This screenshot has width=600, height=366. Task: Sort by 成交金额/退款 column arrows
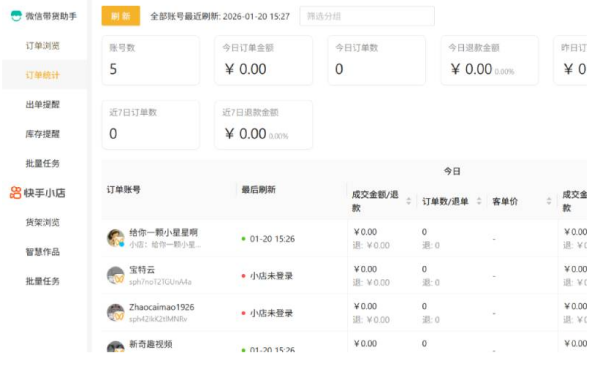tap(408, 201)
